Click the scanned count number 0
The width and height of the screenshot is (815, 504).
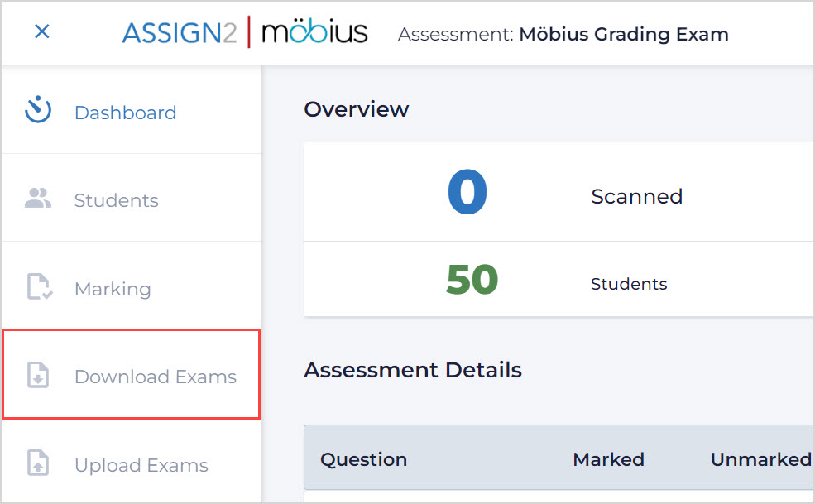467,193
